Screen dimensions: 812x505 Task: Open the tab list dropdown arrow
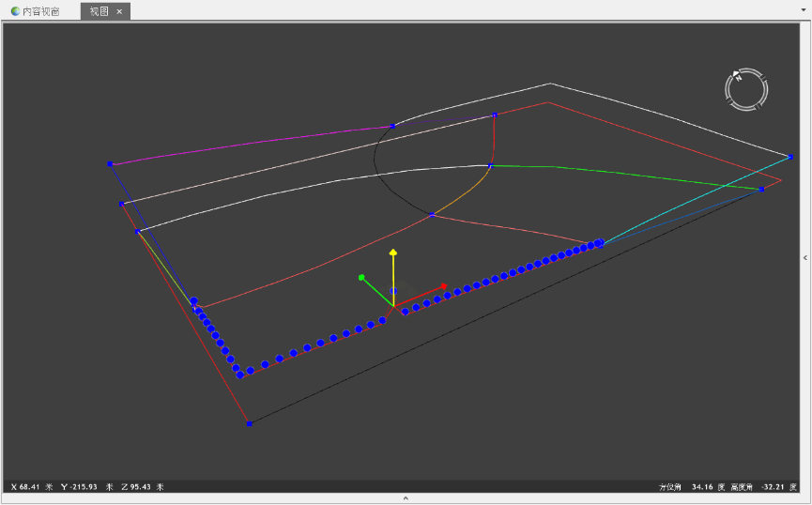click(804, 9)
